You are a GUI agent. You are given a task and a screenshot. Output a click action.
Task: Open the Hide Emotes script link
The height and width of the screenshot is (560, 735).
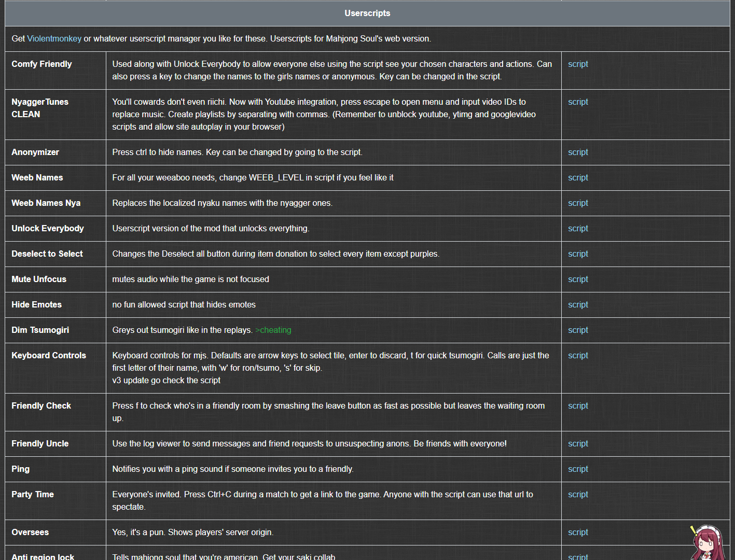(x=578, y=304)
